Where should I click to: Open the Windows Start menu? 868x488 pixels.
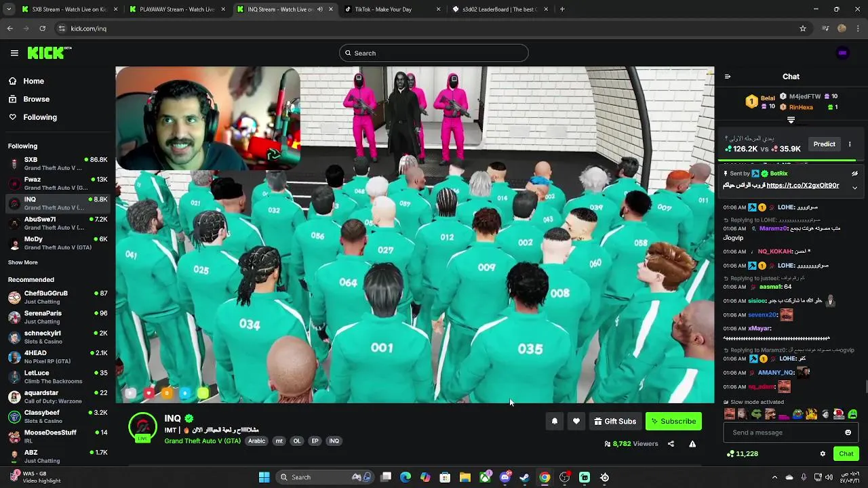point(264,477)
